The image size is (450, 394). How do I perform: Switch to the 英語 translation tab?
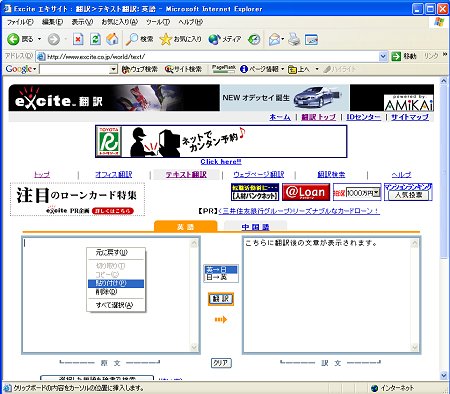pyautogui.click(x=185, y=227)
